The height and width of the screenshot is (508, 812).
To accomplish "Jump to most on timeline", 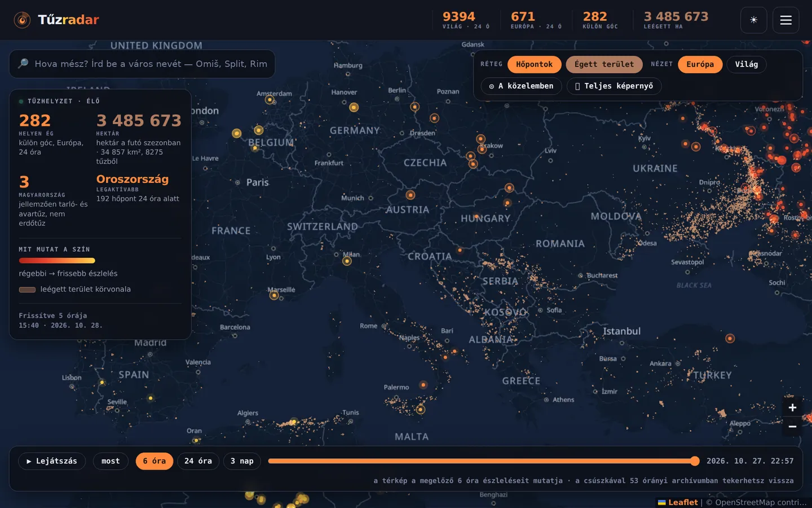I will [111, 461].
